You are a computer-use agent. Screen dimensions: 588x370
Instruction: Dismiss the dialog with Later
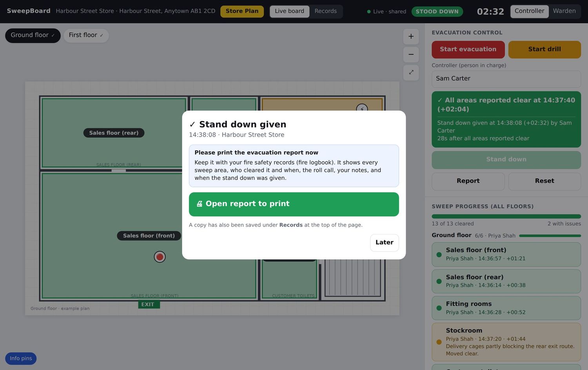pos(384,243)
